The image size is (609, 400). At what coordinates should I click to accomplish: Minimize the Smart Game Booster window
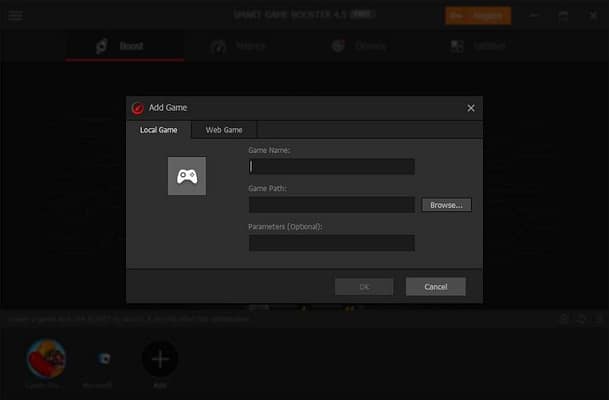tap(534, 16)
